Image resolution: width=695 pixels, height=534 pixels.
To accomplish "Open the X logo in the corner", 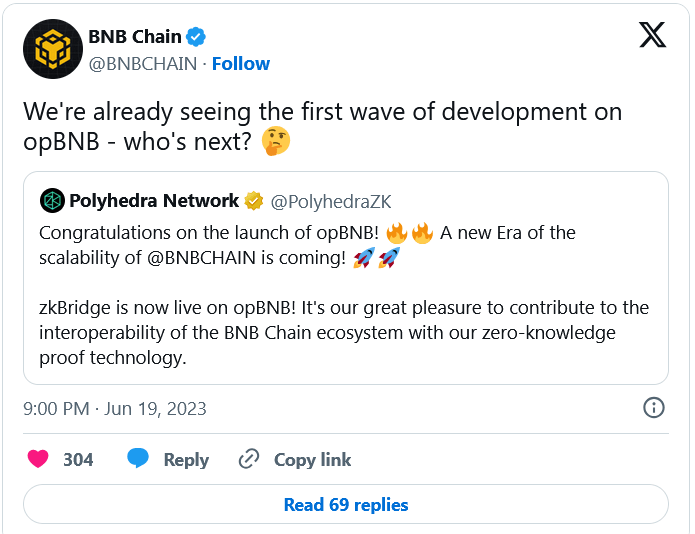I will pyautogui.click(x=652, y=36).
